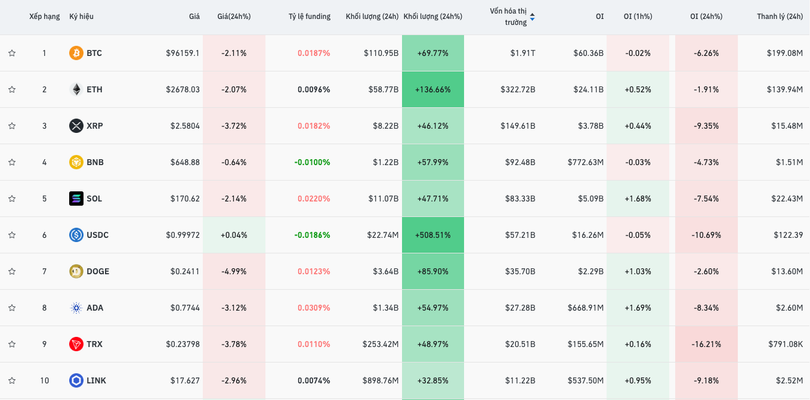
Task: Toggle favorite star for SOL row
Action: [x=12, y=199]
